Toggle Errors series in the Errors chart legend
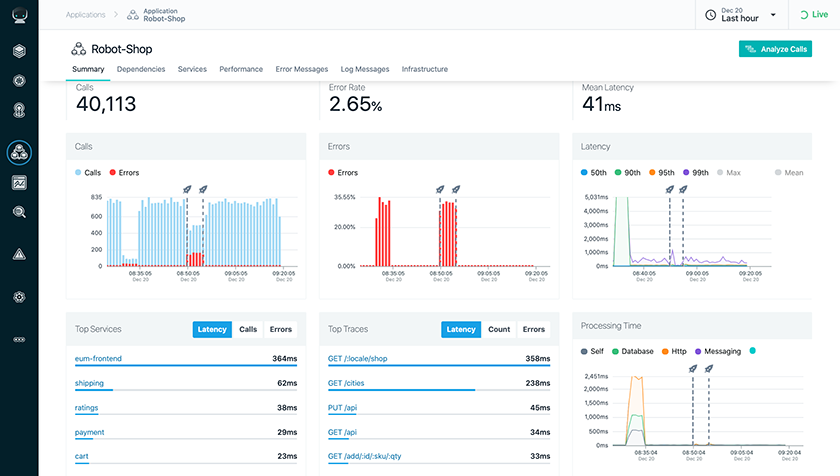This screenshot has width=840, height=476. point(343,173)
